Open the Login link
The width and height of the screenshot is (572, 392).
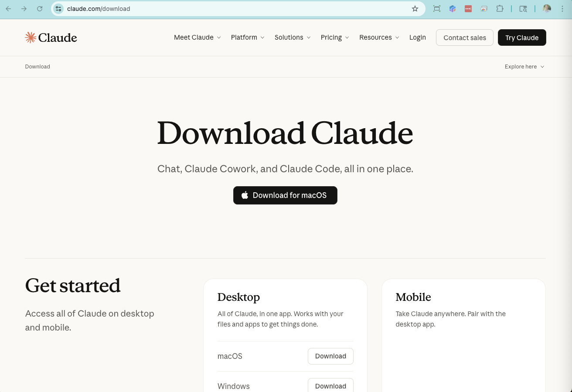(x=418, y=37)
